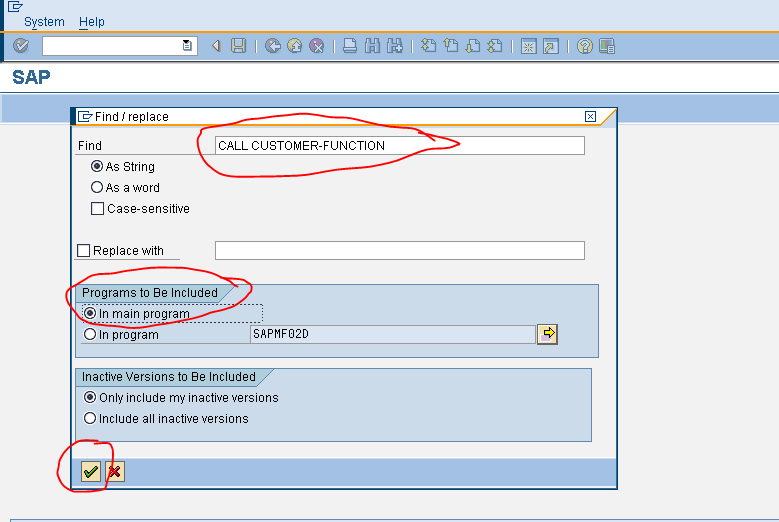
Task: Confirm search with green checkmark button
Action: (x=91, y=471)
